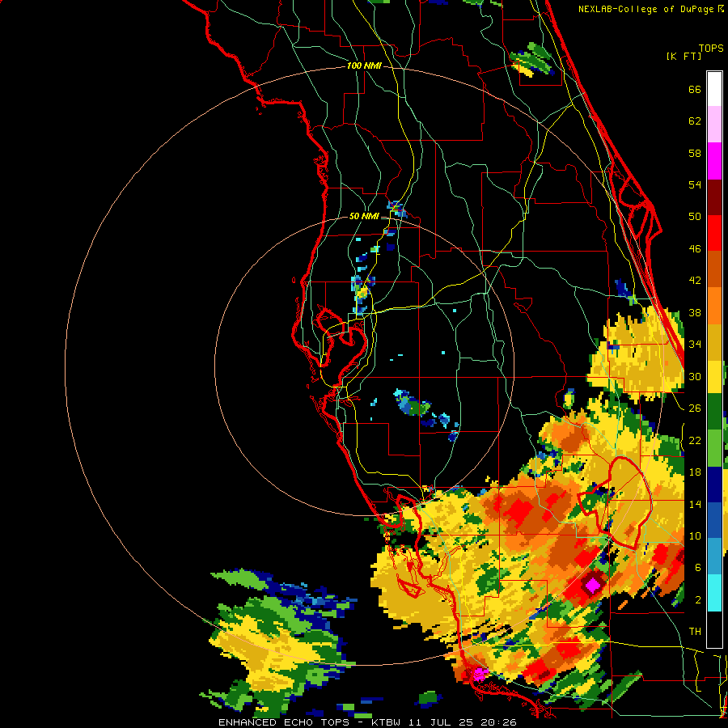Pick the dark green swatch in the color bar
The height and width of the screenshot is (728, 728).
[714, 412]
